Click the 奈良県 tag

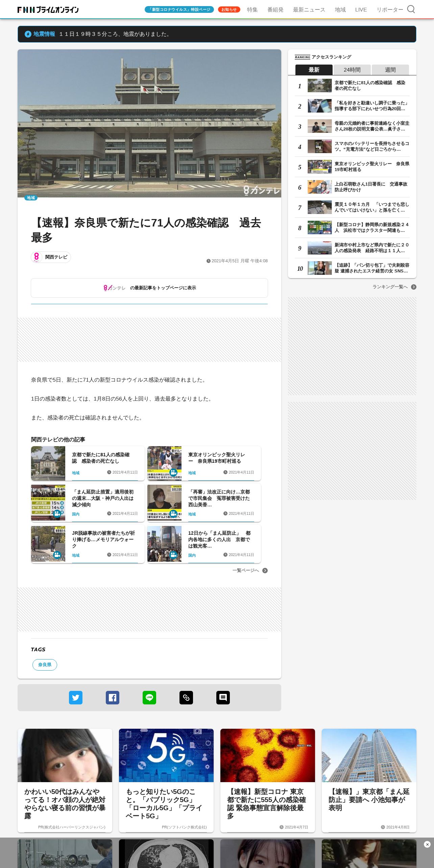[x=45, y=665]
